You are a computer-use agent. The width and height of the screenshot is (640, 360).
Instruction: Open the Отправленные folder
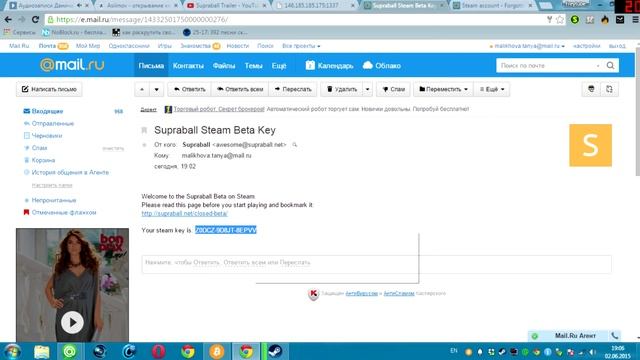coord(53,123)
